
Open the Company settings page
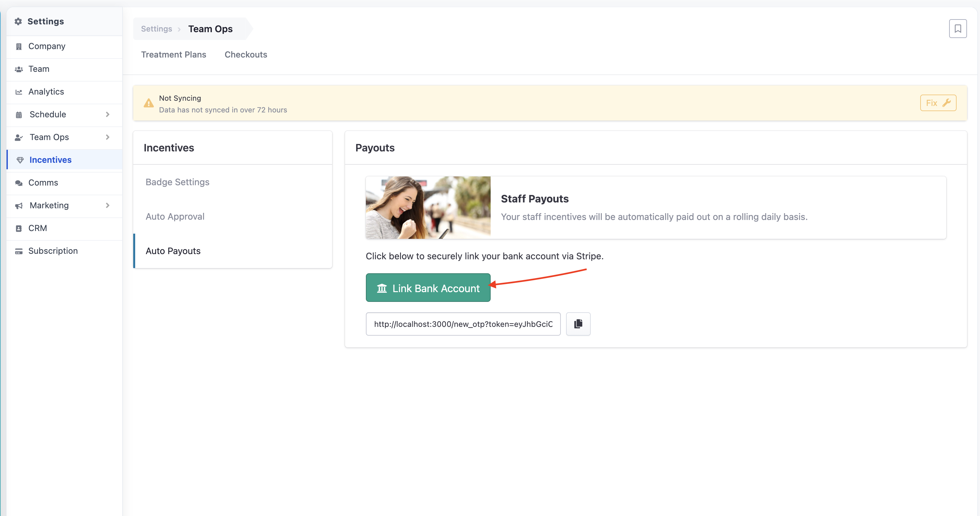64,46
